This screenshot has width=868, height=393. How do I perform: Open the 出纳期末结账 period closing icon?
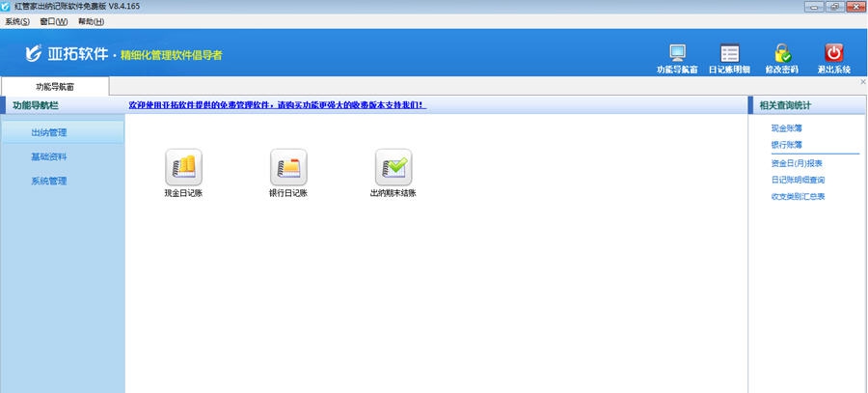(x=393, y=167)
